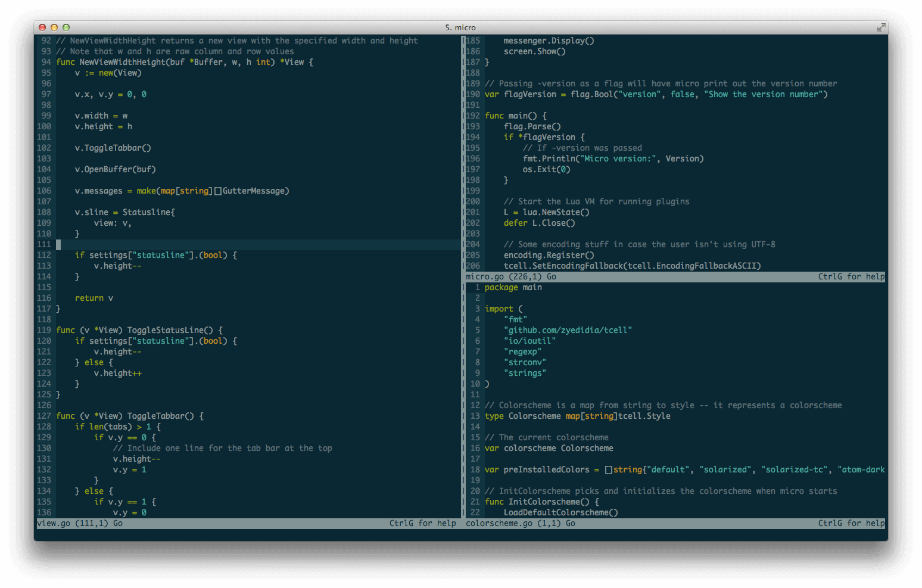Image resolution: width=922 pixels, height=588 pixels.
Task: Click the '5. micro' window title
Action: coord(461,27)
